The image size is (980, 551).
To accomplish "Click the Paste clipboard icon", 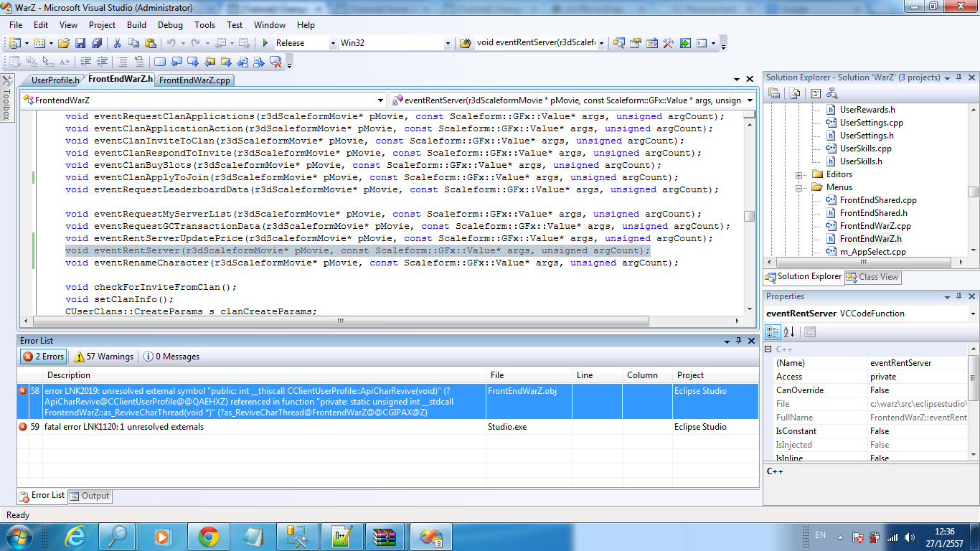I will [150, 43].
